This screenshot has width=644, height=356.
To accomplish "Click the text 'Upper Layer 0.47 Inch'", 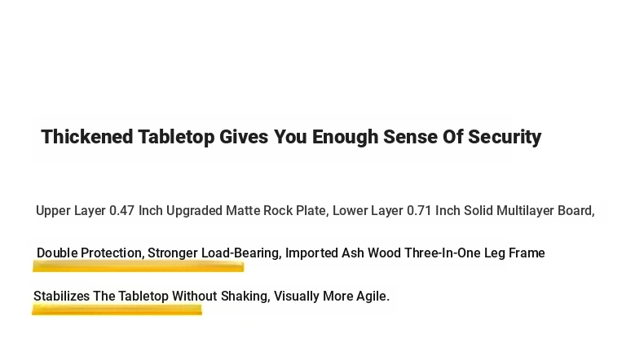I will coord(99,211).
